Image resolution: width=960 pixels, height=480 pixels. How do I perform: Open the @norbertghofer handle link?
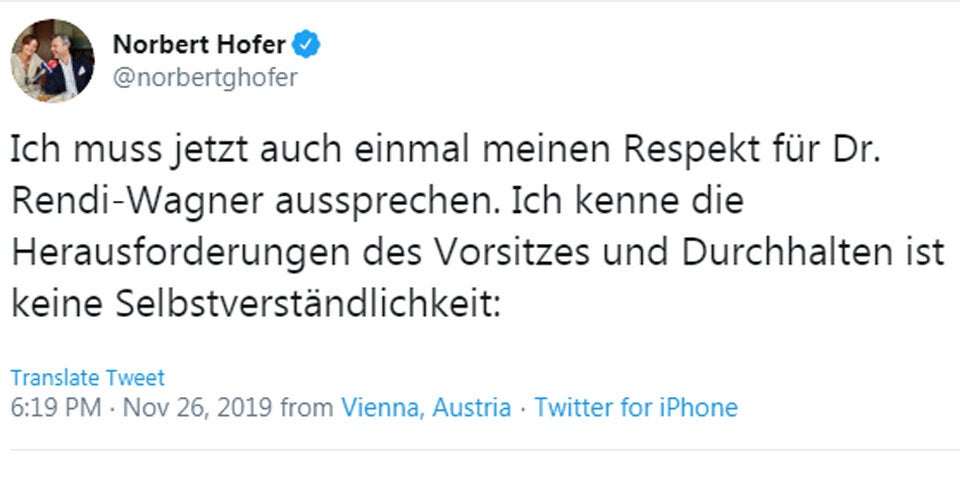pos(205,78)
